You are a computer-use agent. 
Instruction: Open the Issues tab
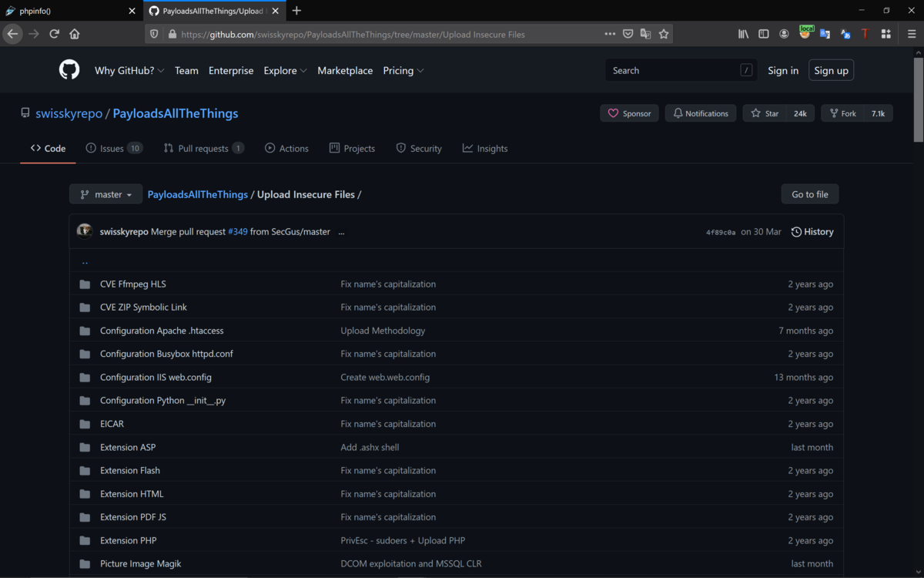(114, 148)
